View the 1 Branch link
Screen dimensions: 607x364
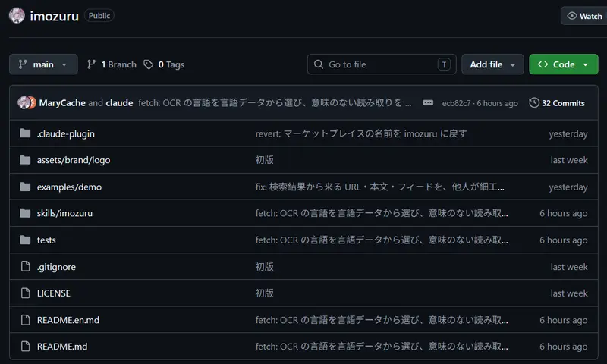pyautogui.click(x=112, y=64)
